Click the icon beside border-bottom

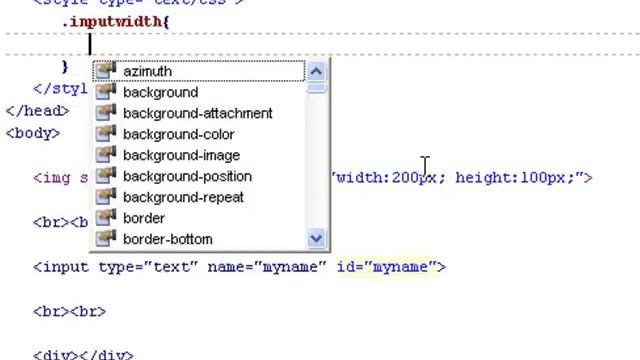[x=106, y=238]
